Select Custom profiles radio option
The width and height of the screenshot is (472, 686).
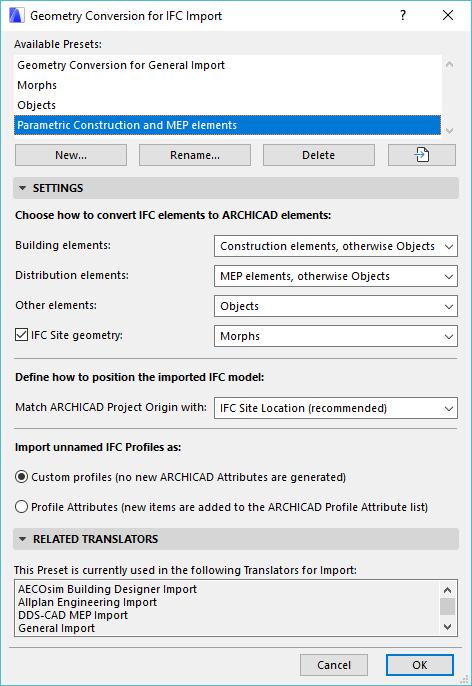coord(21,477)
